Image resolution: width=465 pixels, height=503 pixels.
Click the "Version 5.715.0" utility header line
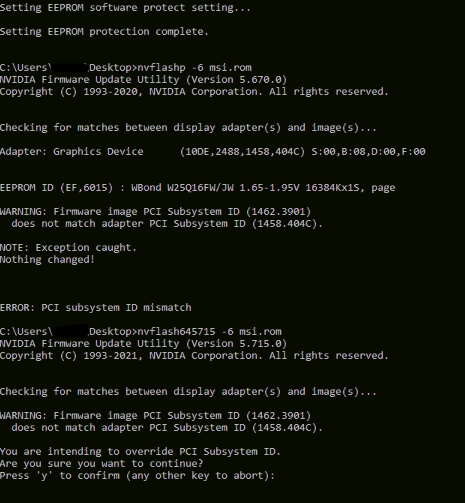[143, 344]
